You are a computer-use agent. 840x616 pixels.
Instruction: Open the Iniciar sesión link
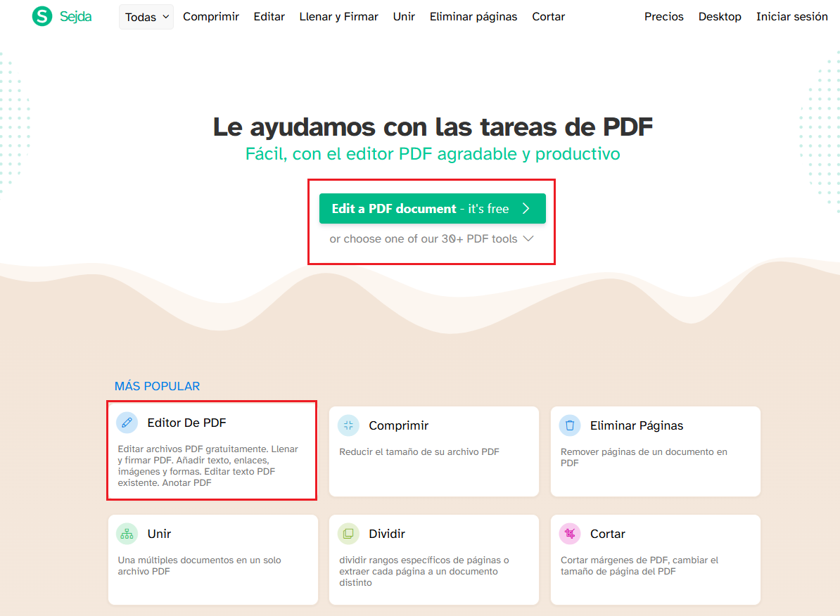point(791,16)
